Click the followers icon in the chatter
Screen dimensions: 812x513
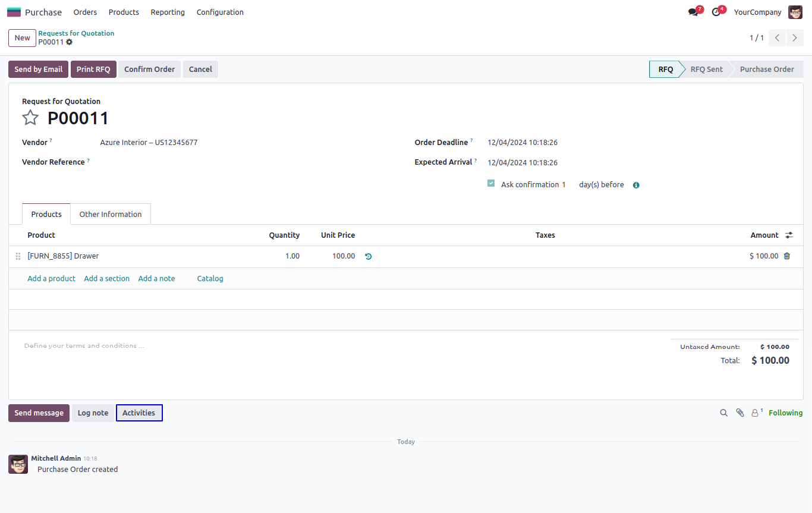click(x=756, y=413)
